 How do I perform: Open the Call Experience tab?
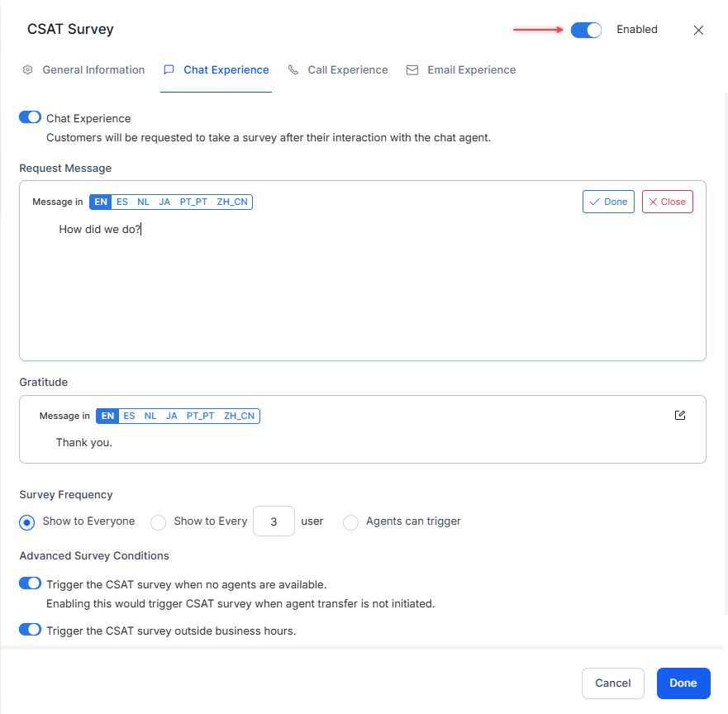point(347,70)
